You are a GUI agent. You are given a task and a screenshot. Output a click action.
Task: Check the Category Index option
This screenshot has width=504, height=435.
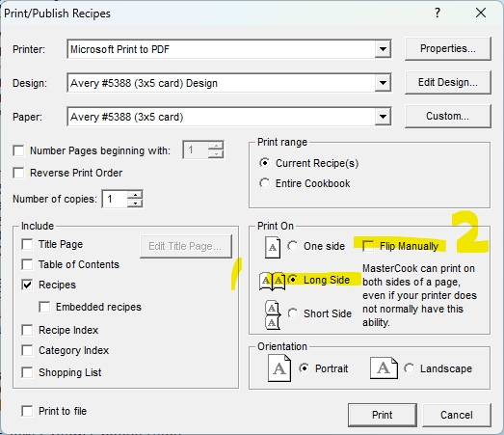point(27,350)
